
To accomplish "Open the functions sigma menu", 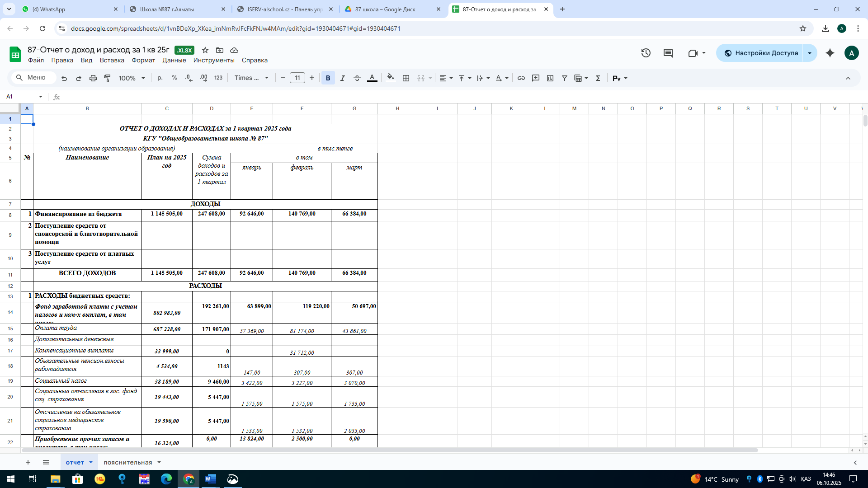I will (598, 78).
